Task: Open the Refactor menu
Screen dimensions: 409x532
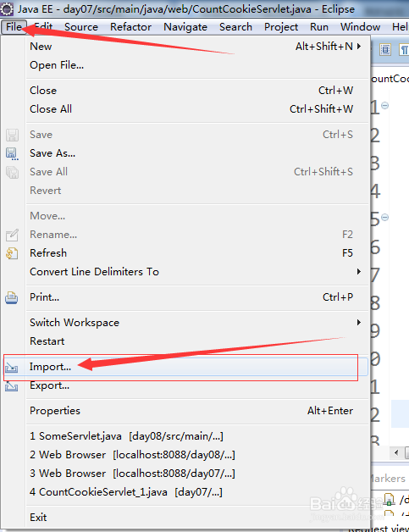Action: tap(130, 27)
